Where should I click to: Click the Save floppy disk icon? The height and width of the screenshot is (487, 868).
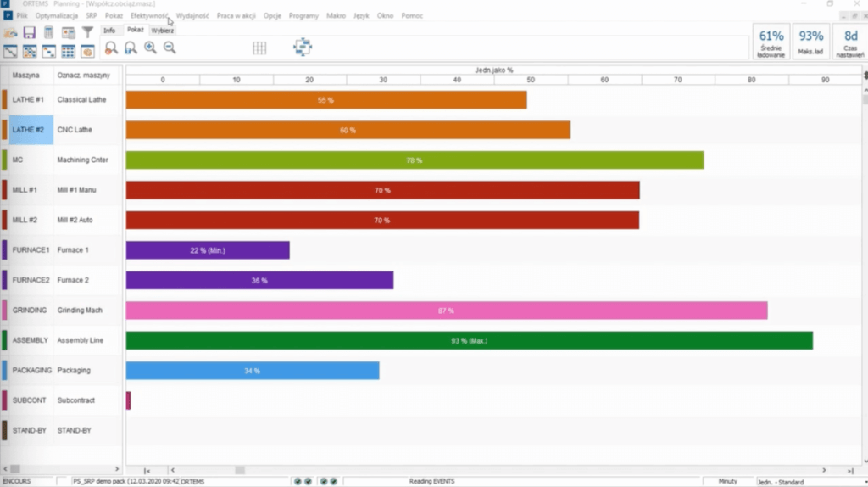click(30, 33)
